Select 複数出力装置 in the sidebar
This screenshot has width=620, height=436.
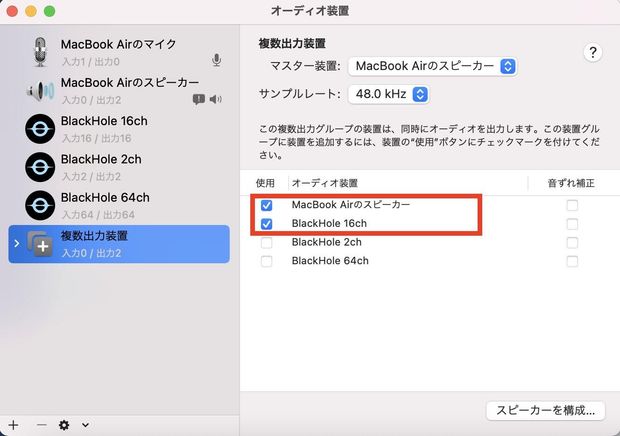tap(119, 244)
